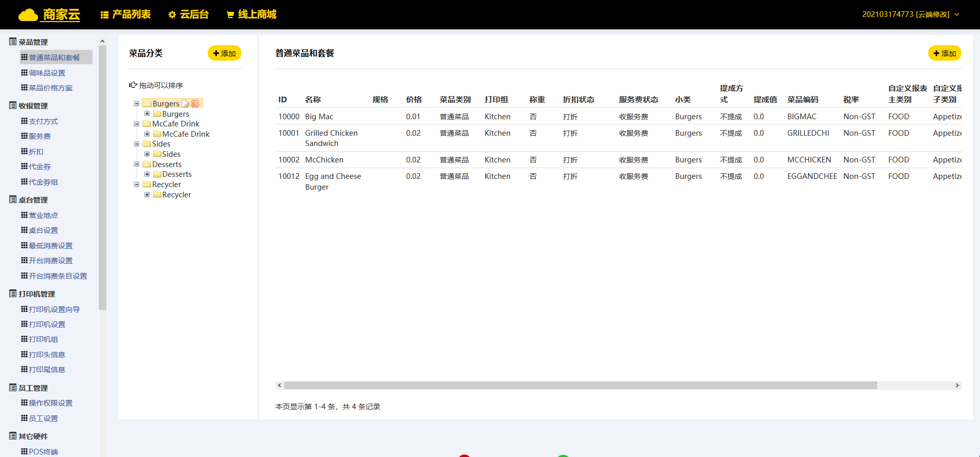Click the folder icon of top-level Recycler
This screenshot has height=457, width=980.
pyautogui.click(x=147, y=185)
